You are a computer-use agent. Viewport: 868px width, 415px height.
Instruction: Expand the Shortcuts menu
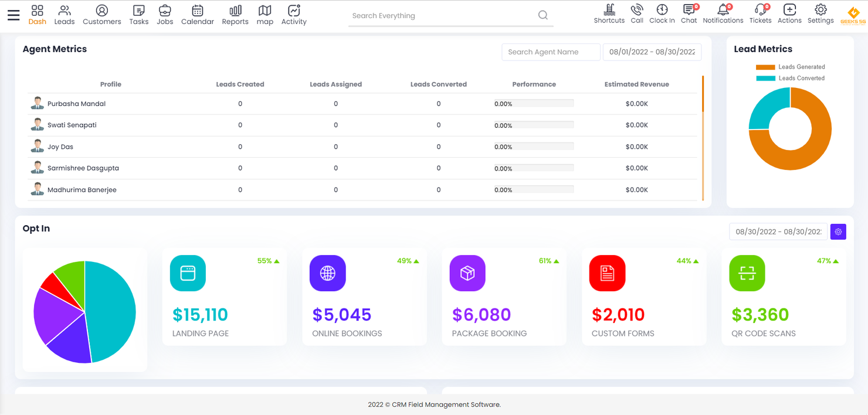(609, 14)
